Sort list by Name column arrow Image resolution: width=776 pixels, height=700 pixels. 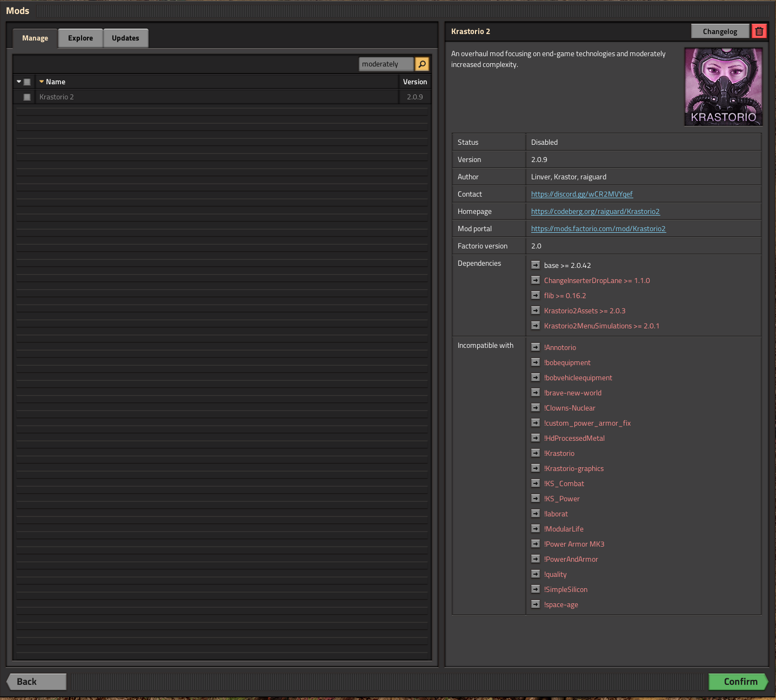tap(42, 82)
